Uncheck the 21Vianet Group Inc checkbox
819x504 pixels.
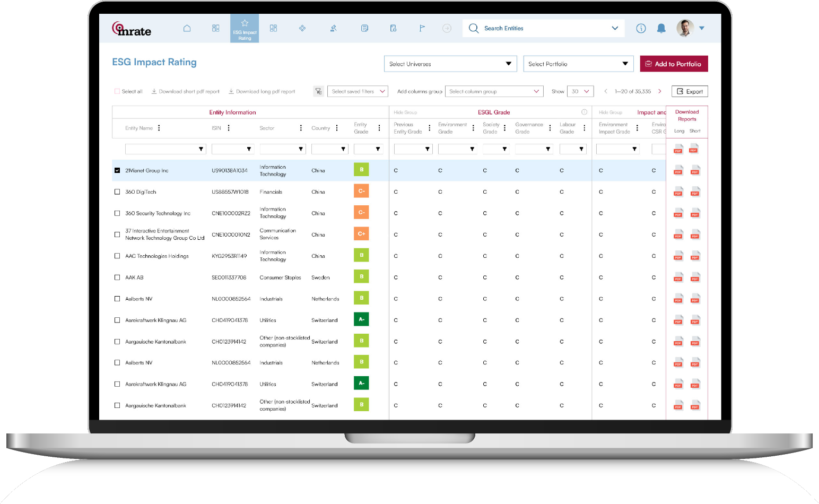pyautogui.click(x=117, y=171)
